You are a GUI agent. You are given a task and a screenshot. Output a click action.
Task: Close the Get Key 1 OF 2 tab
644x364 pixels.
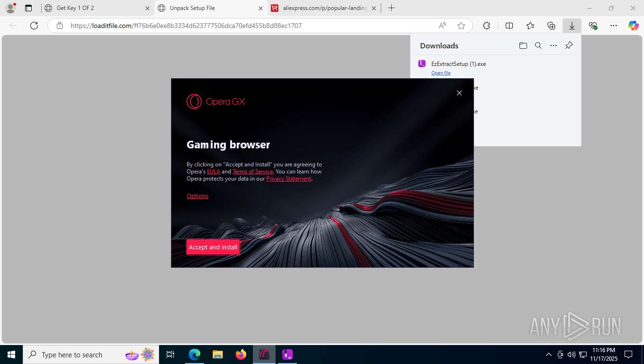point(147,8)
